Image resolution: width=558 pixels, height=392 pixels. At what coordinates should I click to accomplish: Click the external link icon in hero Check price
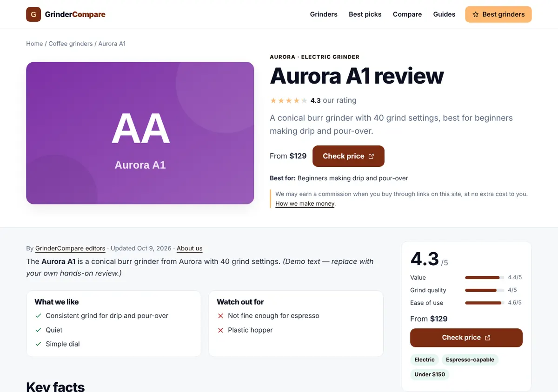(x=371, y=156)
